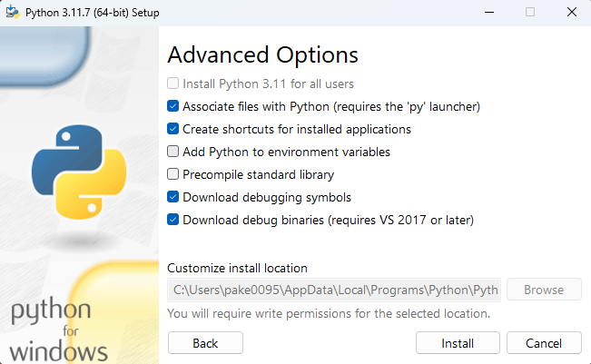This screenshot has height=364, width=591.
Task: Click the write permissions notice text
Action: pyautogui.click(x=329, y=314)
